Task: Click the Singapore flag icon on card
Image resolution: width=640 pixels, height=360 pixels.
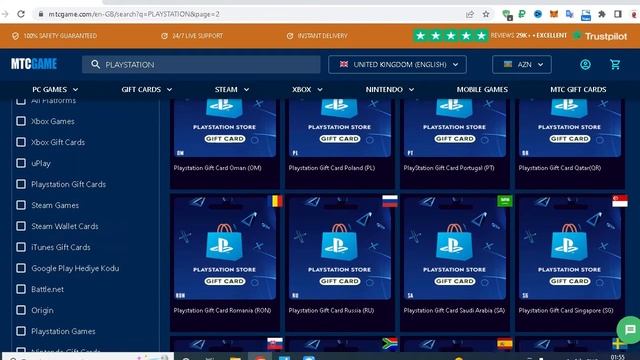Action: (620, 201)
